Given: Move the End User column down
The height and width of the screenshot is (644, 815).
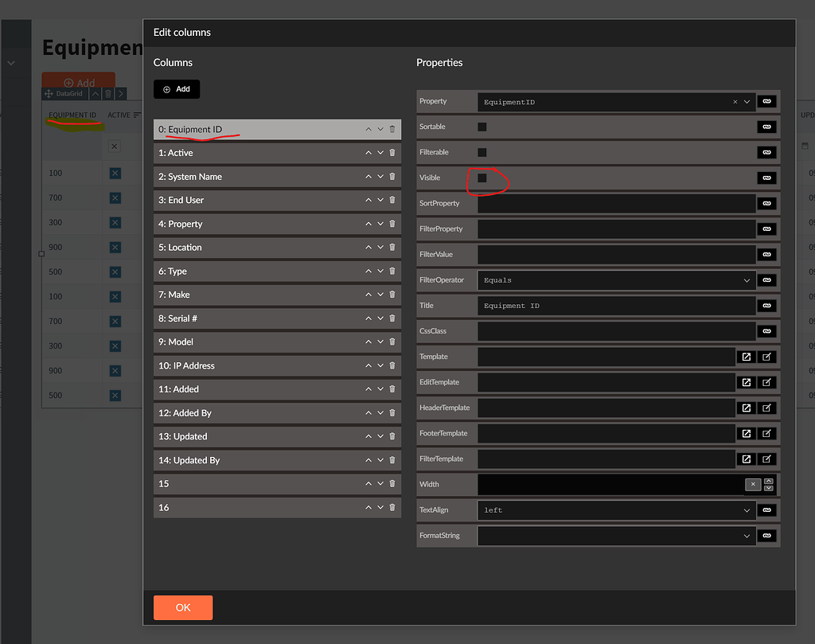Looking at the screenshot, I should 380,201.
